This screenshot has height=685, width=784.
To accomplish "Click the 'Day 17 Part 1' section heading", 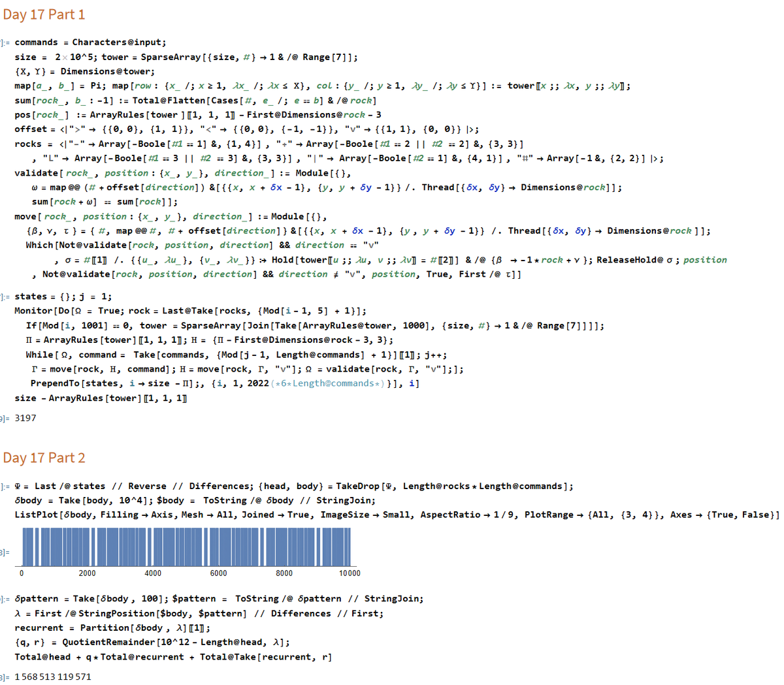I will [44, 14].
